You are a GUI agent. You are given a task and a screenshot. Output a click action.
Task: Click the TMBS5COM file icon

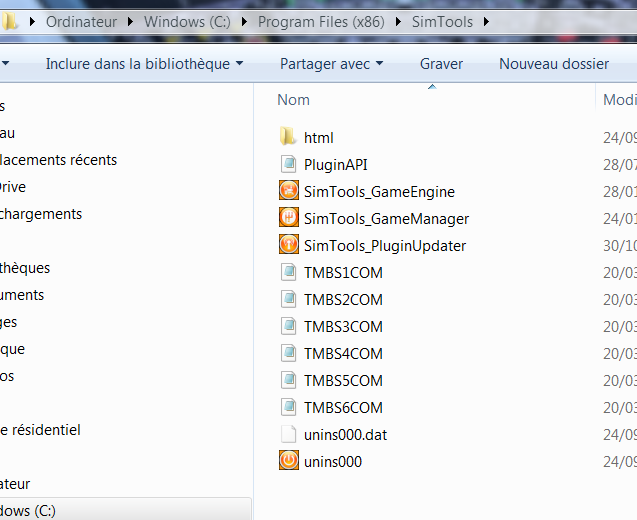point(288,380)
